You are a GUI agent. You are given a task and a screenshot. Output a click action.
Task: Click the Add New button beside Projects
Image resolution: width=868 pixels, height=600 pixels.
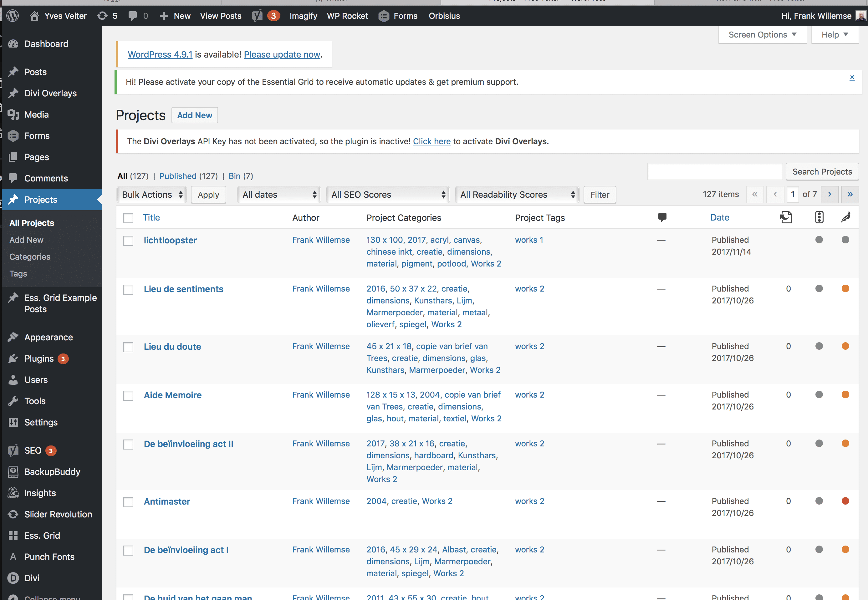(194, 115)
